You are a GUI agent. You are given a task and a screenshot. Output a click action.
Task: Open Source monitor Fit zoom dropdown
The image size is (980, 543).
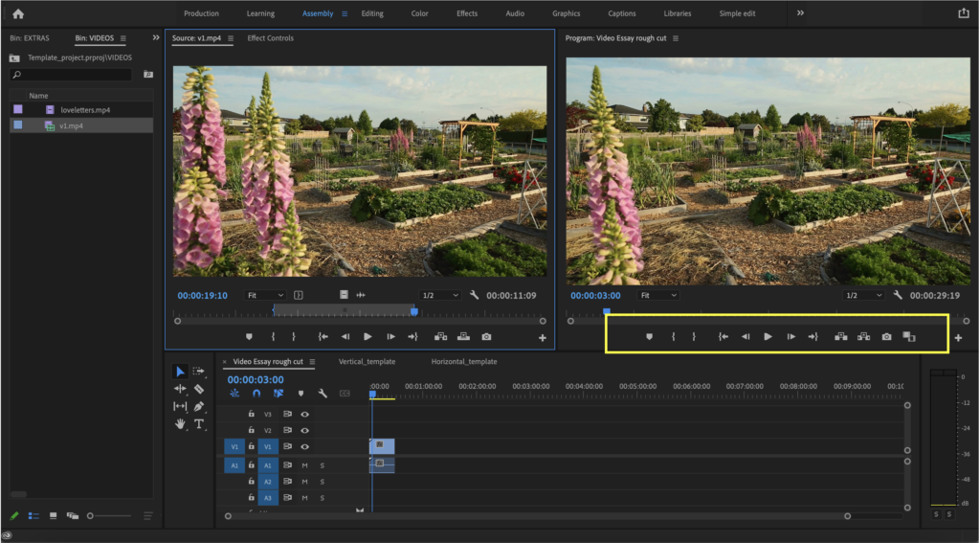click(264, 296)
